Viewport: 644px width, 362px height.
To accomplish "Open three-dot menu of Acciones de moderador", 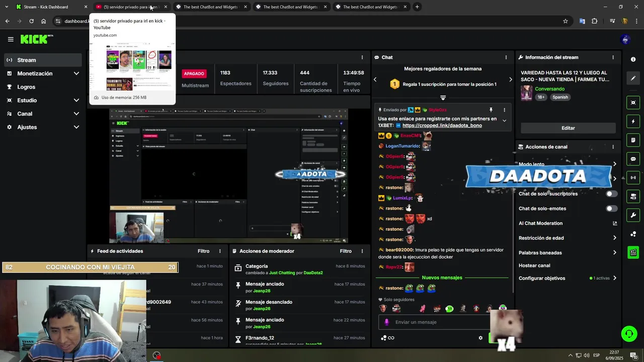I will tap(362, 251).
